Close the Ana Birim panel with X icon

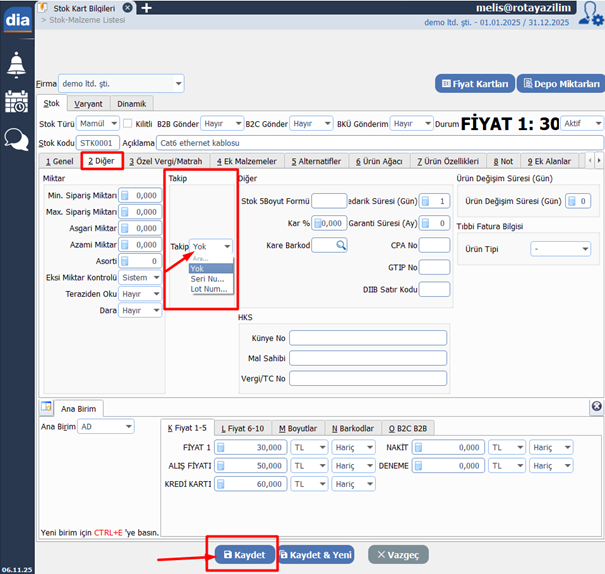[596, 407]
